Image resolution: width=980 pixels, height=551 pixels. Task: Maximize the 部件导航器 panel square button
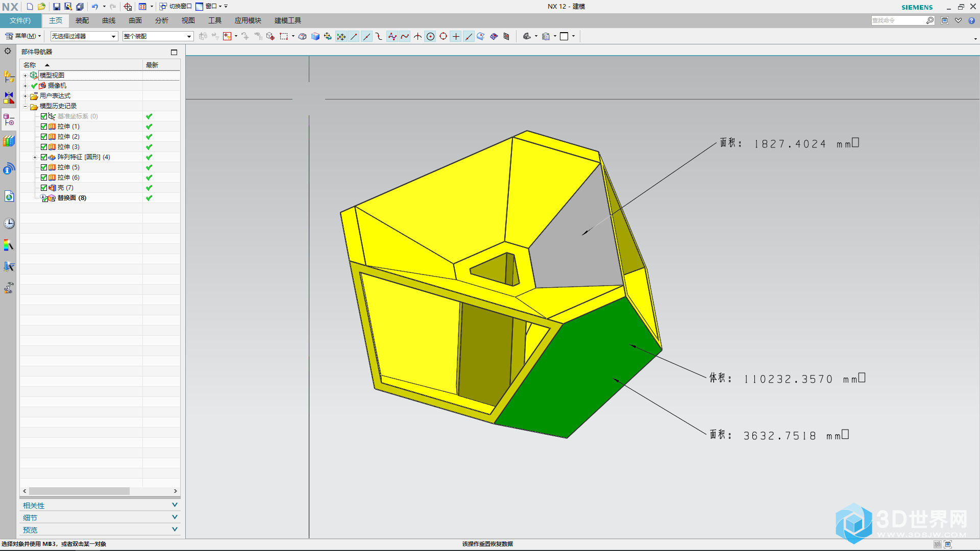(x=174, y=52)
